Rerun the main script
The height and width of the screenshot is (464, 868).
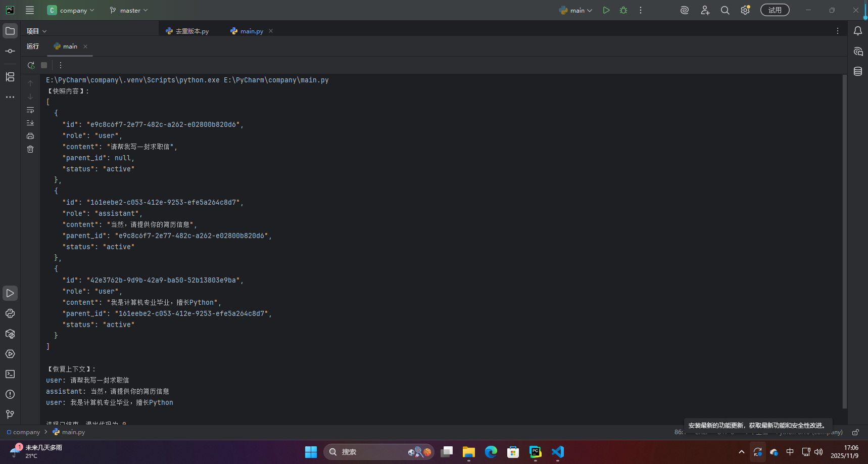click(31, 65)
